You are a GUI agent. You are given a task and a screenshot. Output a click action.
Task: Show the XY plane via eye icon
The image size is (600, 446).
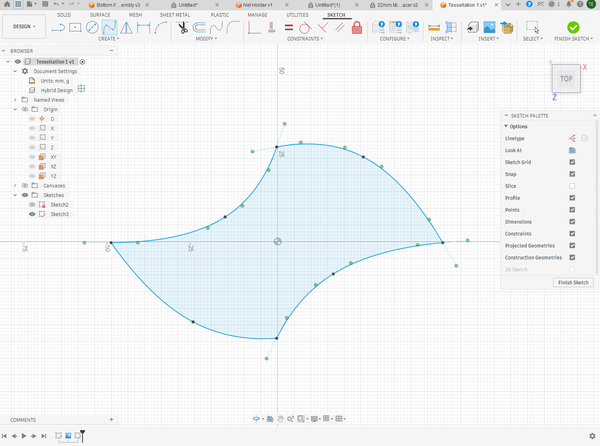[x=32, y=157]
